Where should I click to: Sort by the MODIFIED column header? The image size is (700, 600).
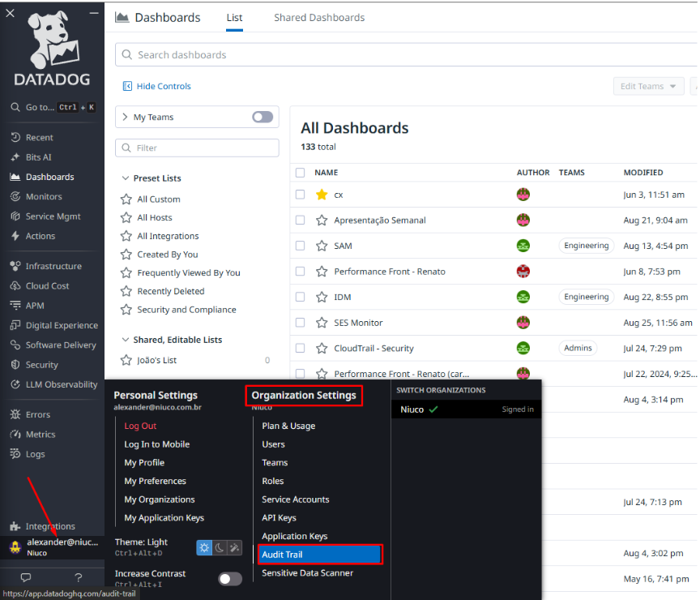(642, 173)
